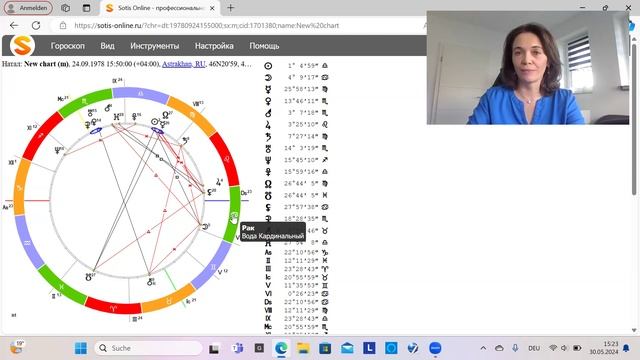Click the As house cusp row label
Screen dimensions: 640x360
[x=268, y=252]
